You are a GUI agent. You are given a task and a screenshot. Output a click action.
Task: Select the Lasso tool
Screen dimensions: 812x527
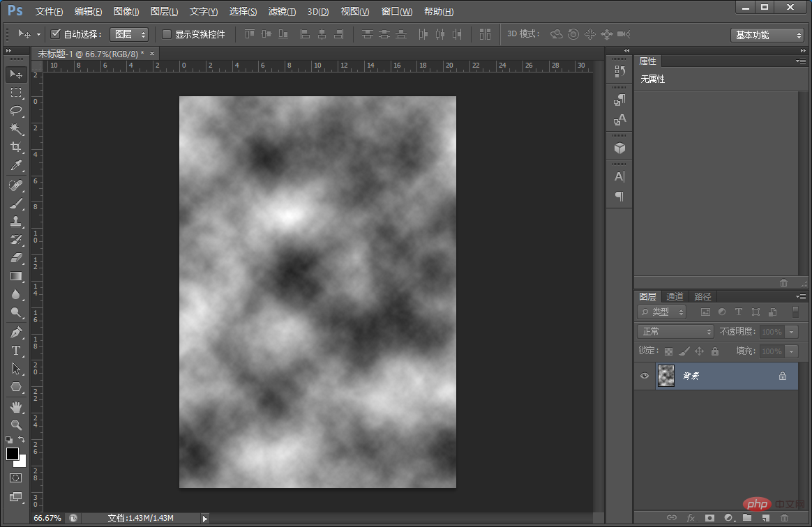tap(16, 110)
